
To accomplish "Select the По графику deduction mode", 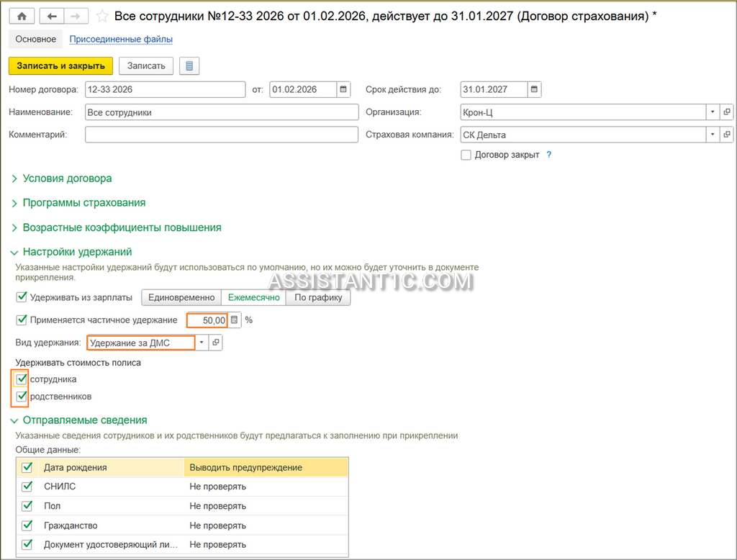I will coord(318,297).
